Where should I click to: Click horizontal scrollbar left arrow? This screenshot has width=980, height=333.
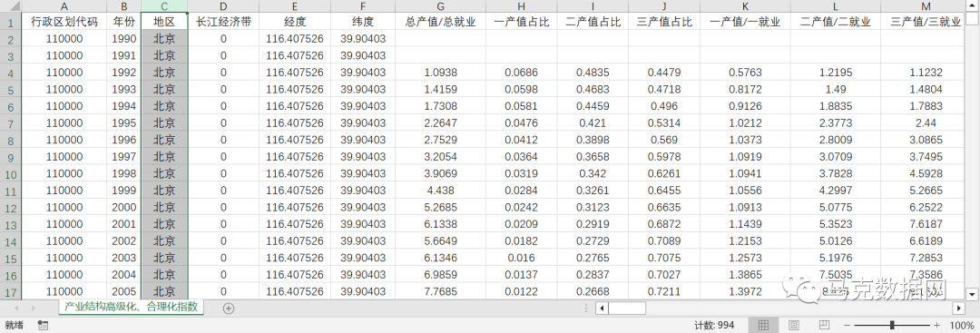pyautogui.click(x=602, y=308)
